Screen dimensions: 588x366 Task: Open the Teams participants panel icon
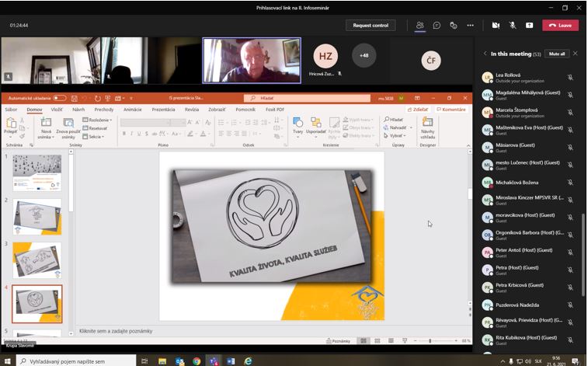tap(419, 25)
